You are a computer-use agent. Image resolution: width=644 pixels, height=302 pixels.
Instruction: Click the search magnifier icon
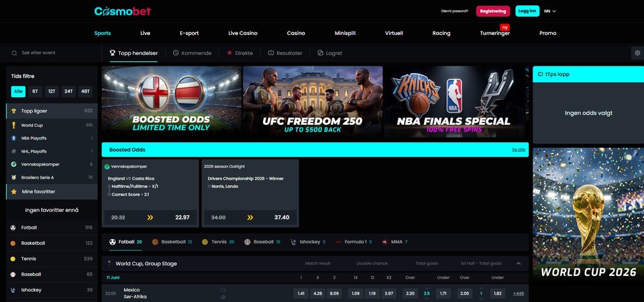tap(14, 53)
